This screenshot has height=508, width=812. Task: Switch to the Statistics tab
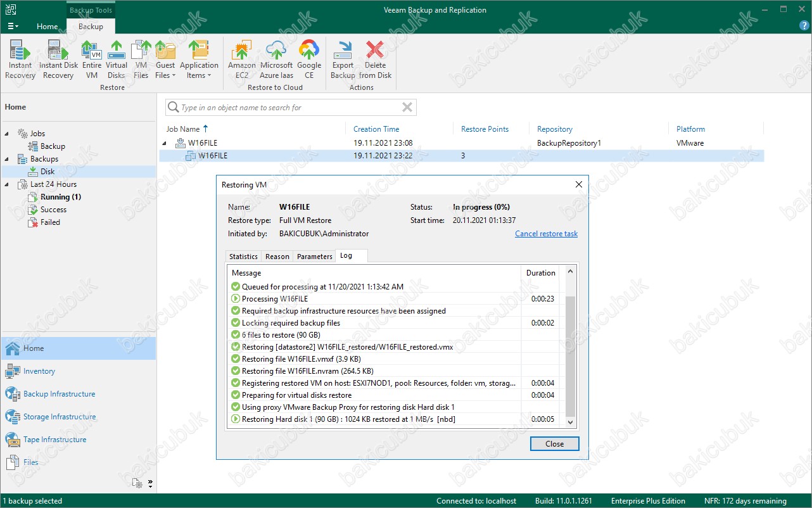tap(243, 257)
